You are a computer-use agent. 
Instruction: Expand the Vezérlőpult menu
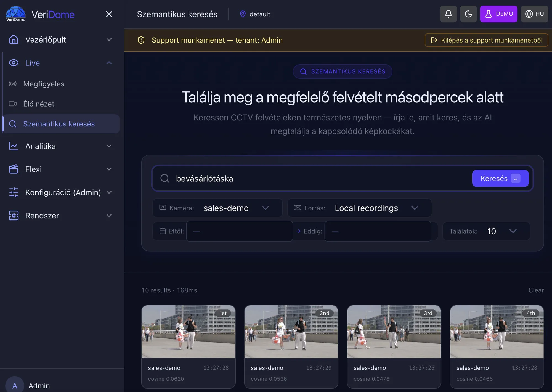[x=61, y=39]
